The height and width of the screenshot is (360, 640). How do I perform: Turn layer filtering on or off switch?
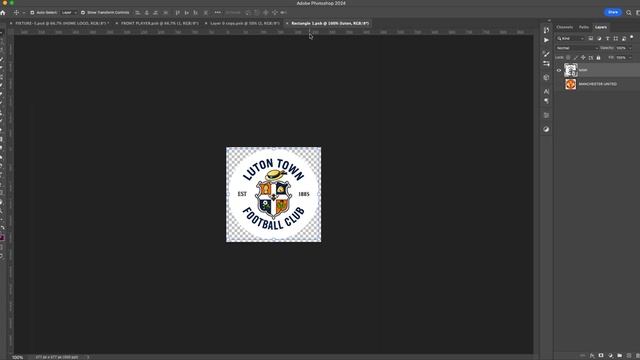click(631, 37)
